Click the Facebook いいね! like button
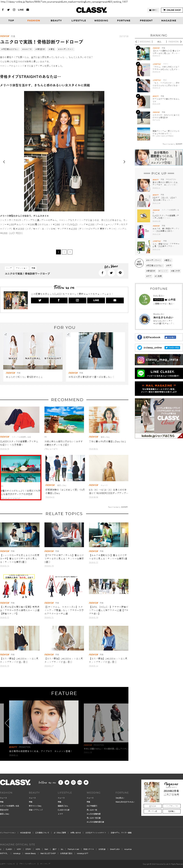This screenshot has height=868, width=183. tap(170, 337)
